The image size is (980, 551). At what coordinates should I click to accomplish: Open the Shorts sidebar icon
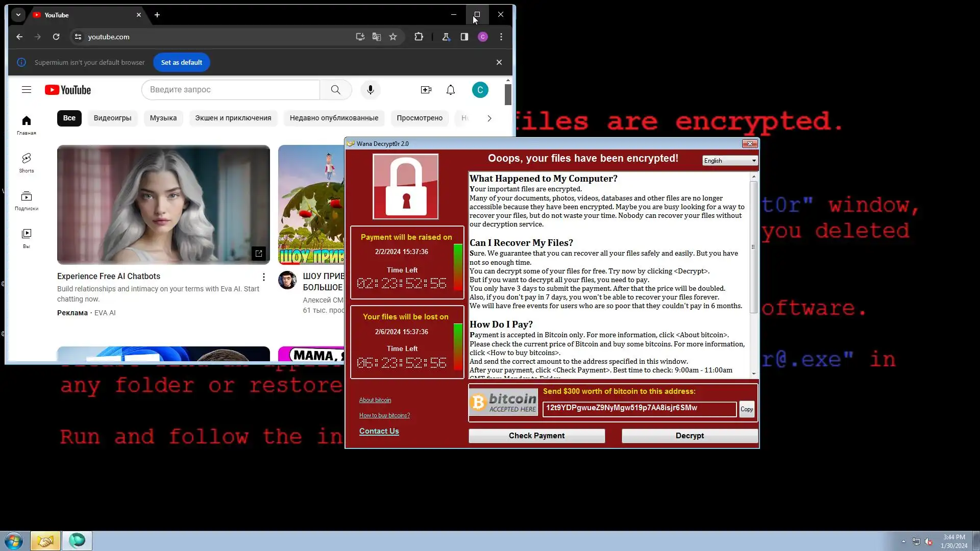point(27,162)
